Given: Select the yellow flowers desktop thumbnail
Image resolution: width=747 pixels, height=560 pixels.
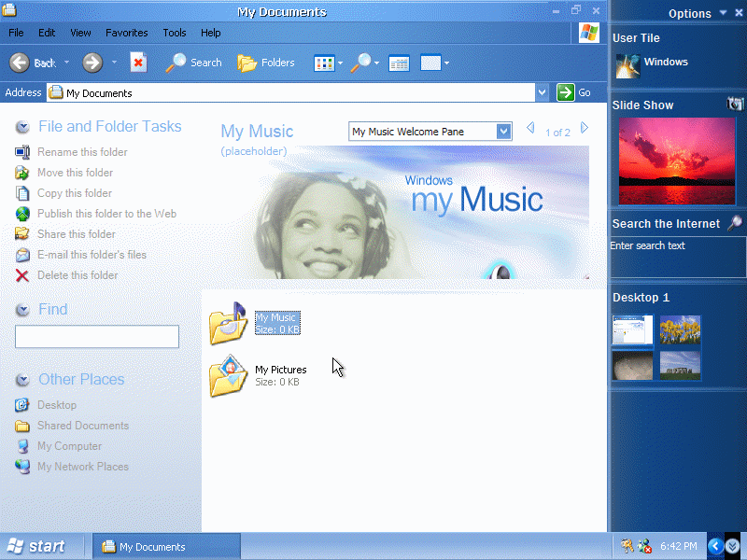Looking at the screenshot, I should (x=681, y=329).
